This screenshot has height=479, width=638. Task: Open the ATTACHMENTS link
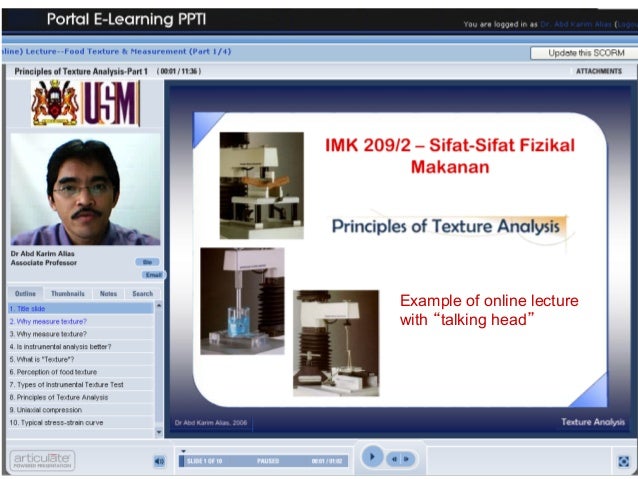[599, 71]
